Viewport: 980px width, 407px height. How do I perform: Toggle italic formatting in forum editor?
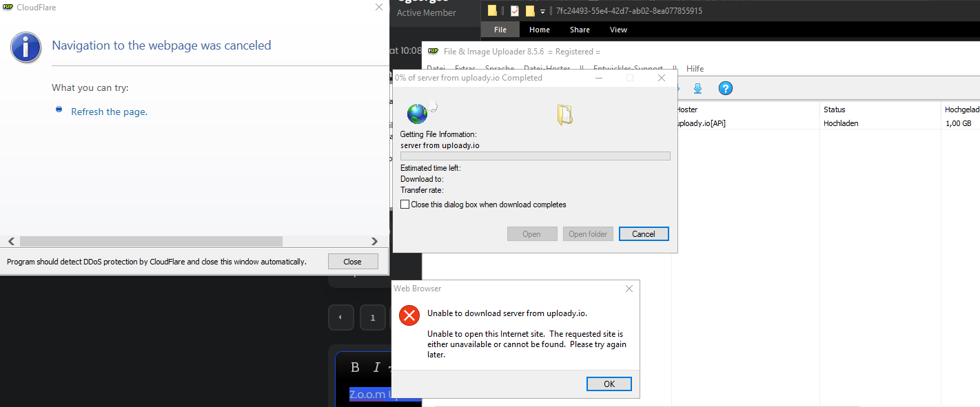(x=376, y=368)
